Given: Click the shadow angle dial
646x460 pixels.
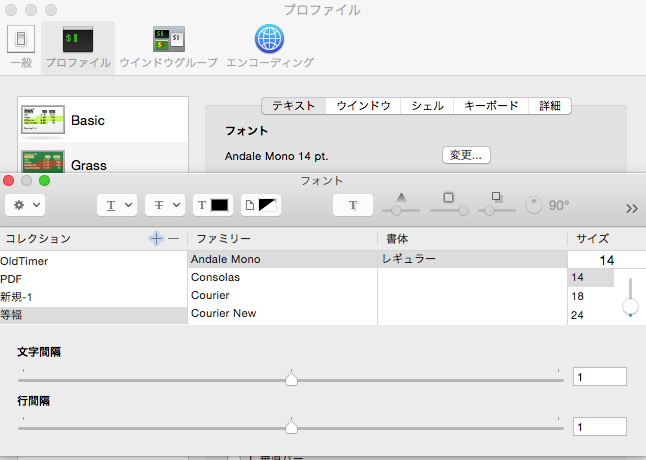Looking at the screenshot, I should point(534,205).
